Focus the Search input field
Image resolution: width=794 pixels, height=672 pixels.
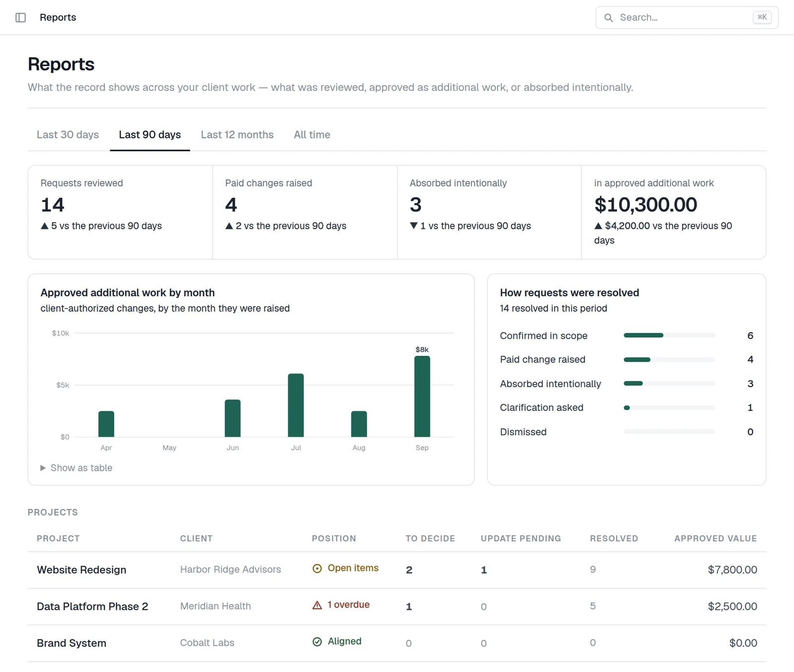pyautogui.click(x=687, y=18)
